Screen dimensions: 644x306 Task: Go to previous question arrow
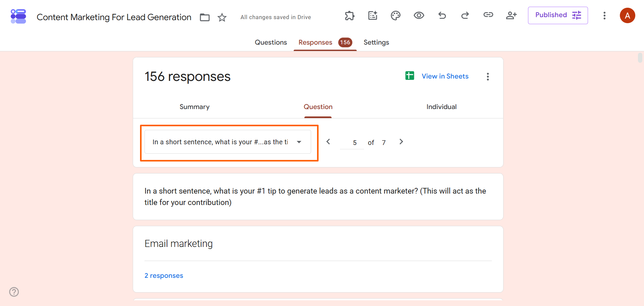coord(328,142)
